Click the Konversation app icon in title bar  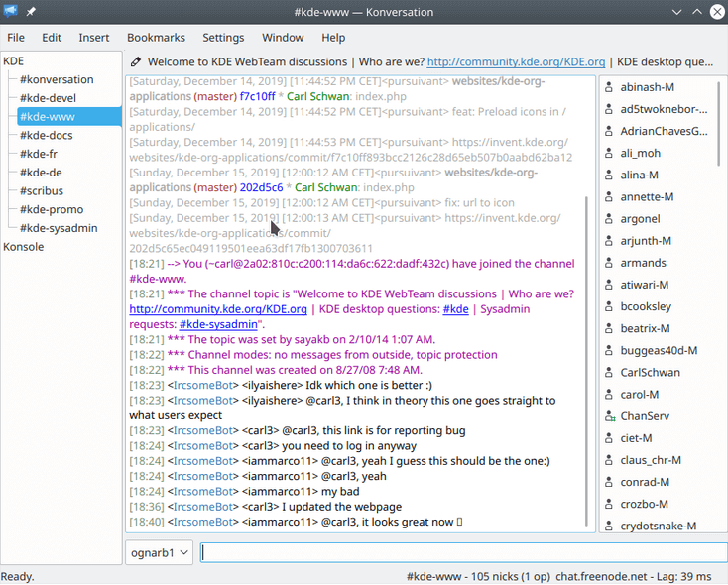[x=11, y=11]
